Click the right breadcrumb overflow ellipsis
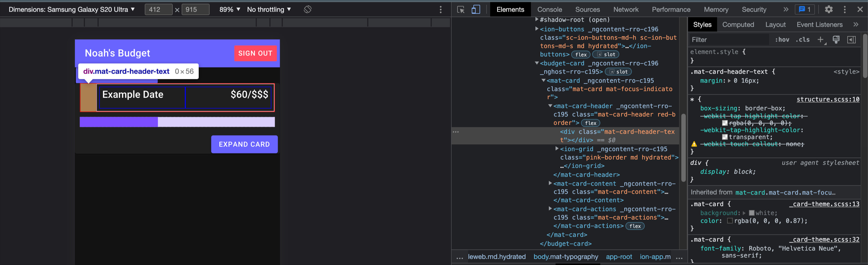Viewport: 868px width, 265px height. [679, 257]
